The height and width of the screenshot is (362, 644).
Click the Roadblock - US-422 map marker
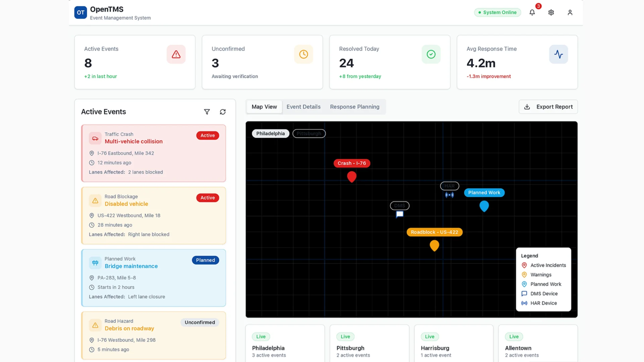(434, 246)
